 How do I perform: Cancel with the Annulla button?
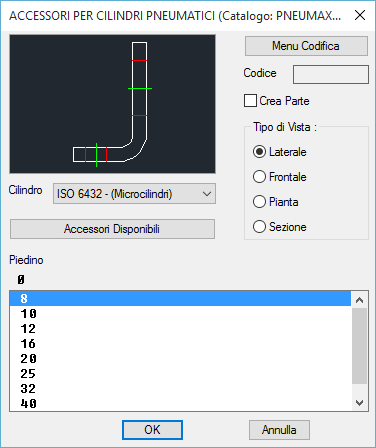(x=279, y=430)
